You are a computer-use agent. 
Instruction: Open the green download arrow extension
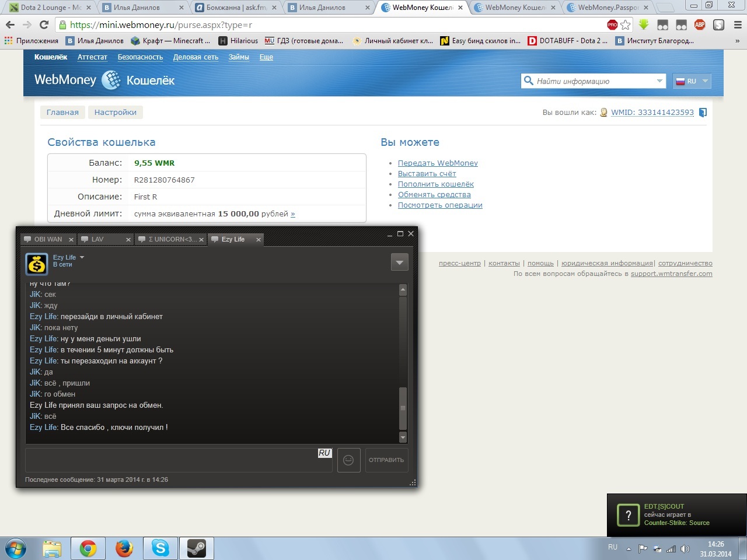[x=644, y=24]
